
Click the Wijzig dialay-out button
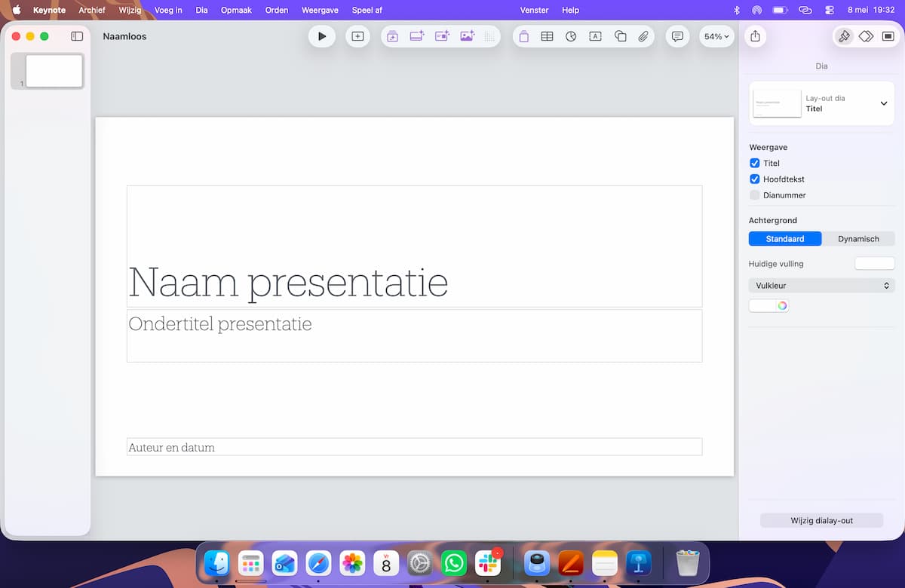coord(821,520)
